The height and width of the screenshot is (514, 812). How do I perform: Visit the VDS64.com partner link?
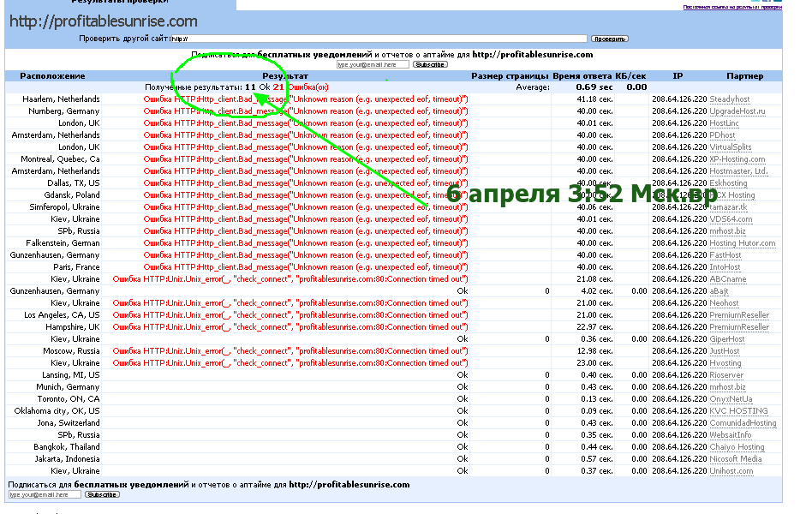(730, 219)
